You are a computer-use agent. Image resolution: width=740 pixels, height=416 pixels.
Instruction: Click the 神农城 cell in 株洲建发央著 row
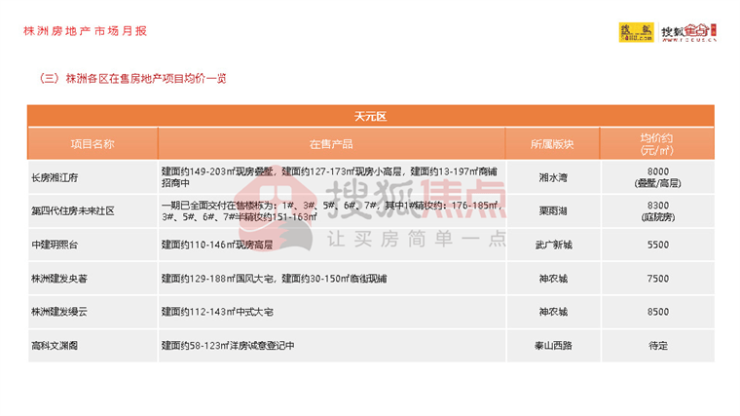tap(553, 279)
